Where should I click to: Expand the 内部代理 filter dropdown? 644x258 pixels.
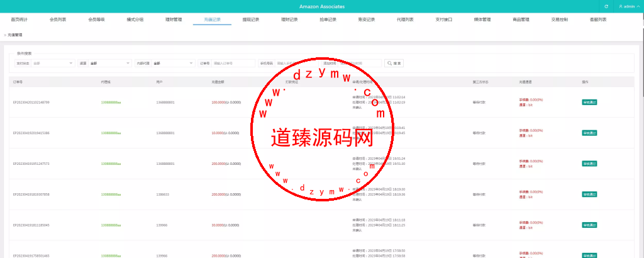(x=173, y=64)
